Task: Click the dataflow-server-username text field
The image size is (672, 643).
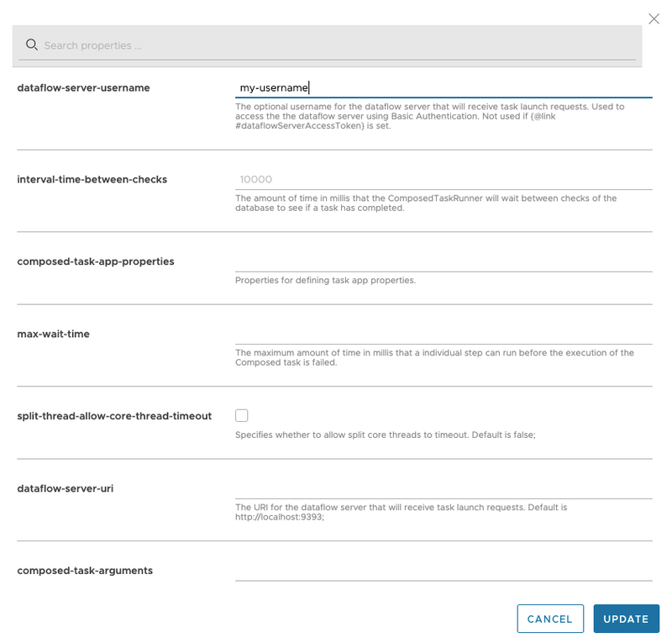Action: coord(443,87)
